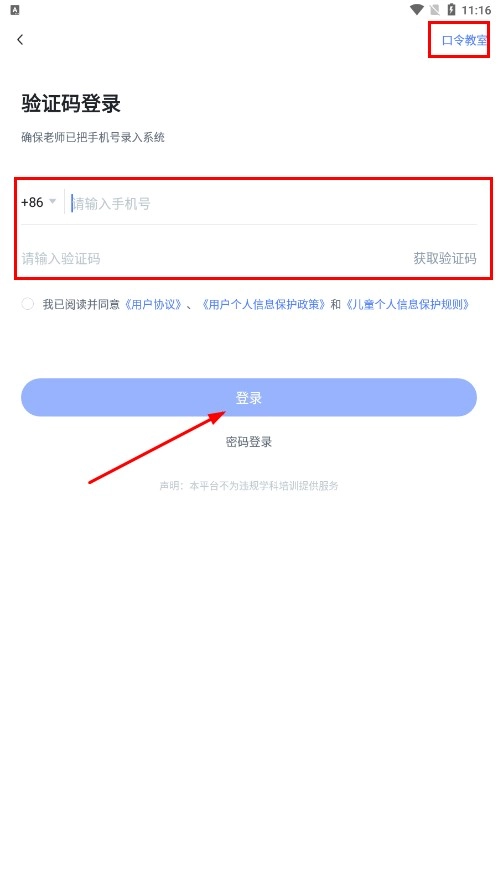Image resolution: width=498 pixels, height=885 pixels.
Task: Focus the 请输入手机号 phone number field
Action: point(273,204)
